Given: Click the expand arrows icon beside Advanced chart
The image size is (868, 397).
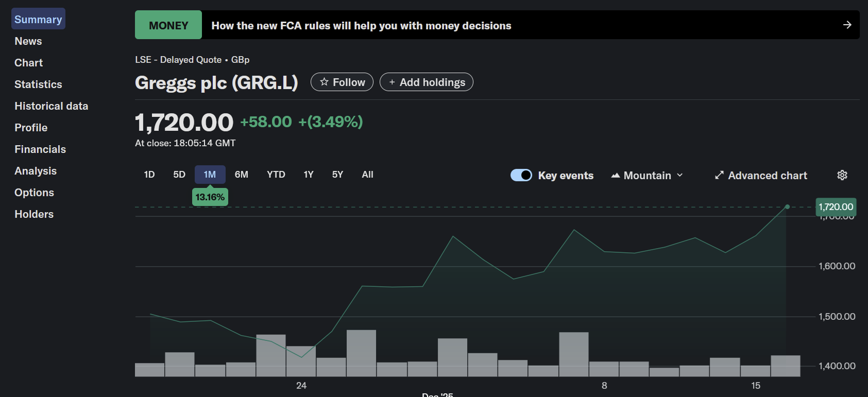Looking at the screenshot, I should coord(719,175).
